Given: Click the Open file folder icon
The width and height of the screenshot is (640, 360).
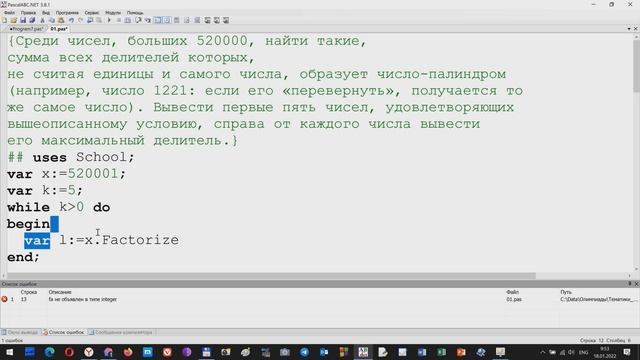Looking at the screenshot, I should 14,20.
